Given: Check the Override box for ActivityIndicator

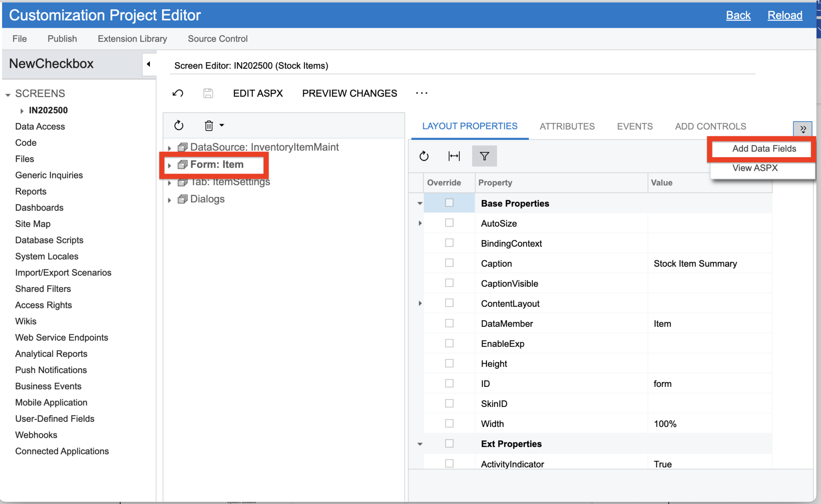Looking at the screenshot, I should click(449, 463).
